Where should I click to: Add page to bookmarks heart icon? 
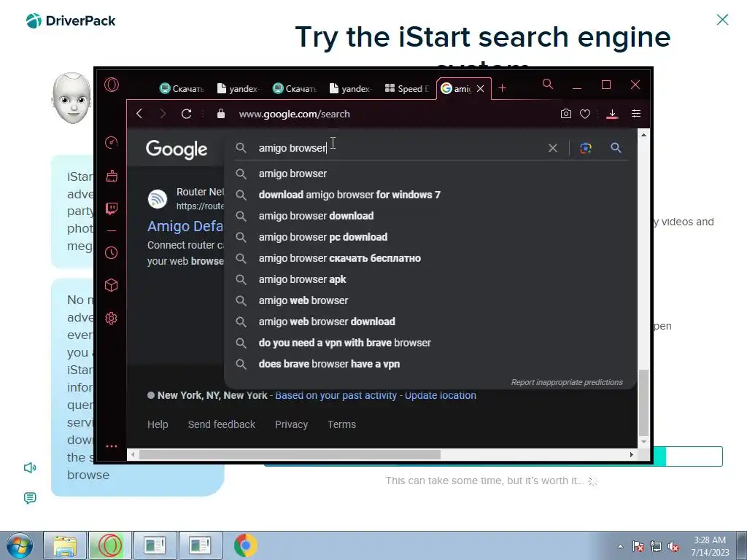(585, 114)
